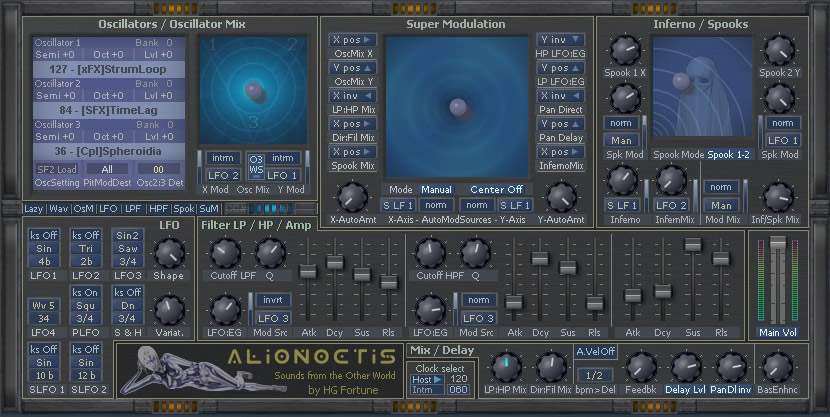Switch to the LFO preset tab

tap(109, 208)
